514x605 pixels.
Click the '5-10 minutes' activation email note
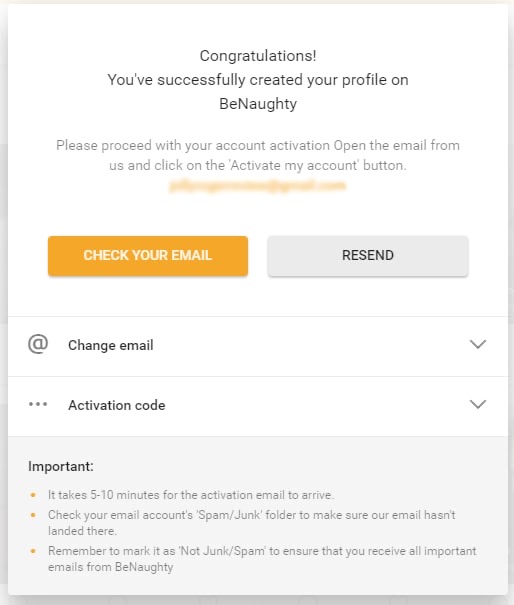pos(191,495)
